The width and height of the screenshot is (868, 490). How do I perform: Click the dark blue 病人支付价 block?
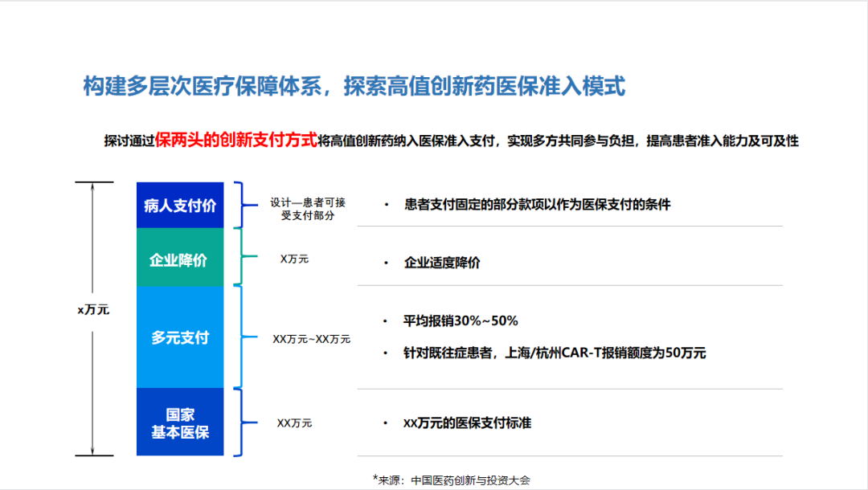coord(180,206)
